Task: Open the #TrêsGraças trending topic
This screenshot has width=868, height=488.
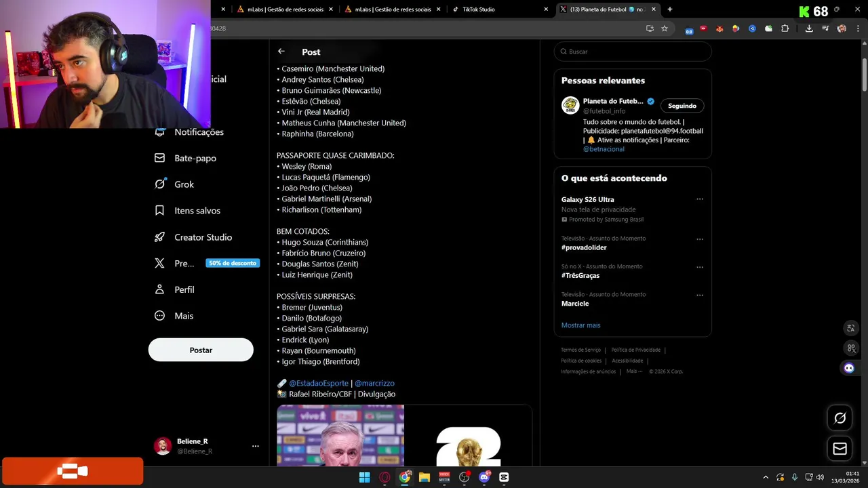Action: tap(580, 276)
